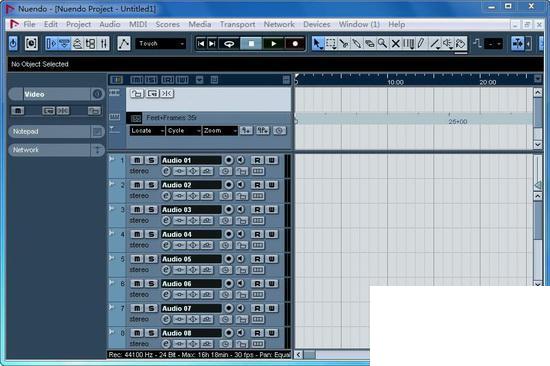This screenshot has width=550, height=366.
Task: Mute the Audio 01 track
Action: pyautogui.click(x=137, y=160)
